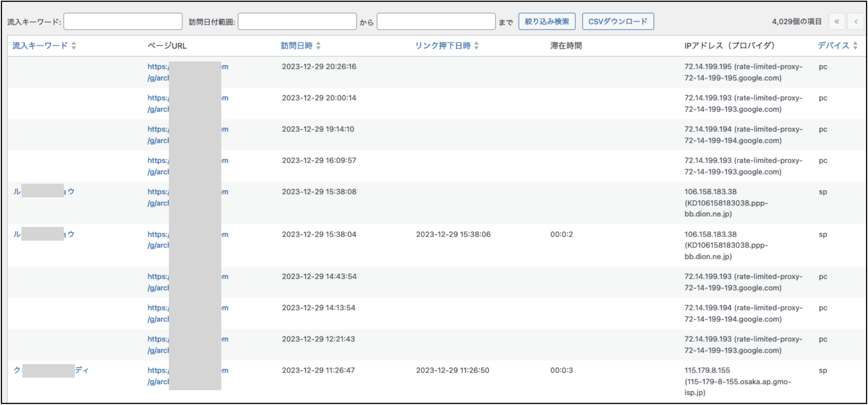
Task: Sort table by 訪問日時 column header
Action: (296, 46)
